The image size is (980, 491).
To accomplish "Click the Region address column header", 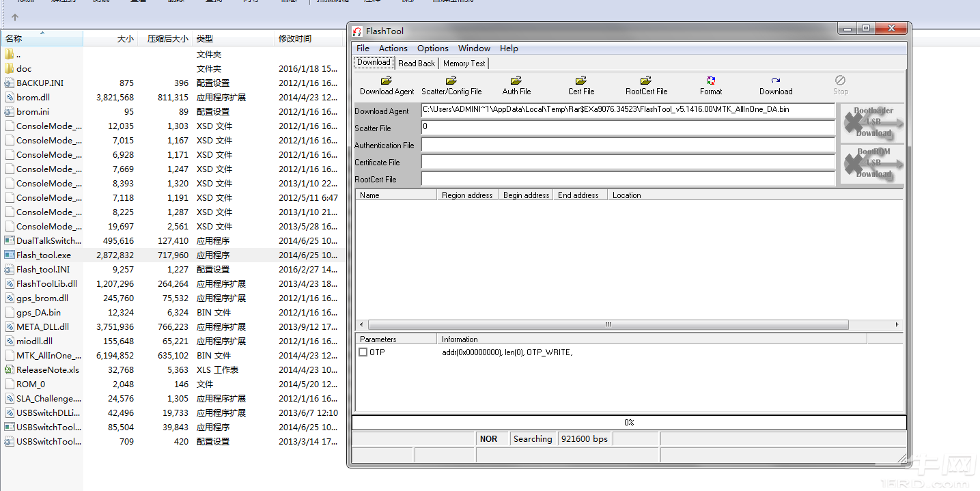I will [x=467, y=195].
